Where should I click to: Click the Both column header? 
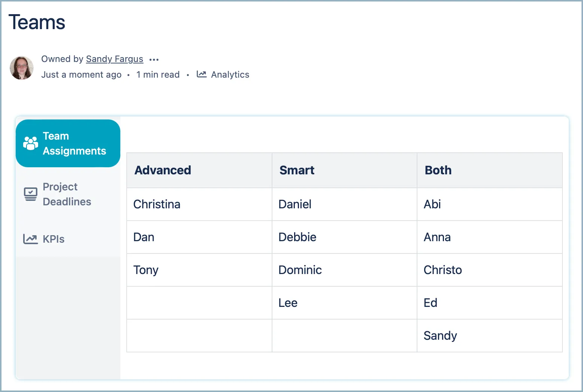point(490,170)
